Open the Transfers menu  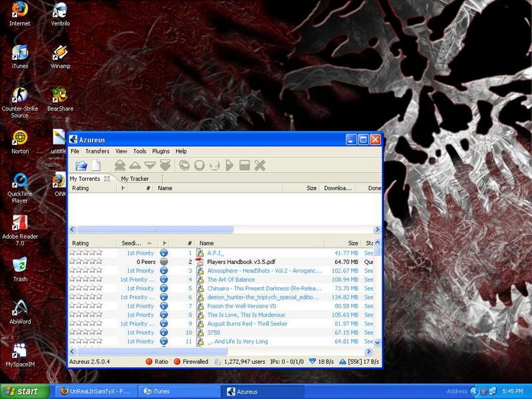pos(97,152)
